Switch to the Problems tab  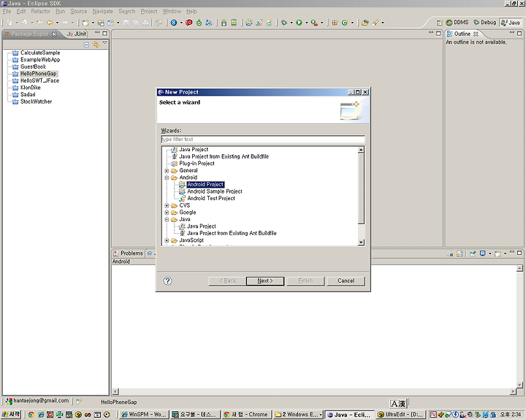[x=128, y=253]
